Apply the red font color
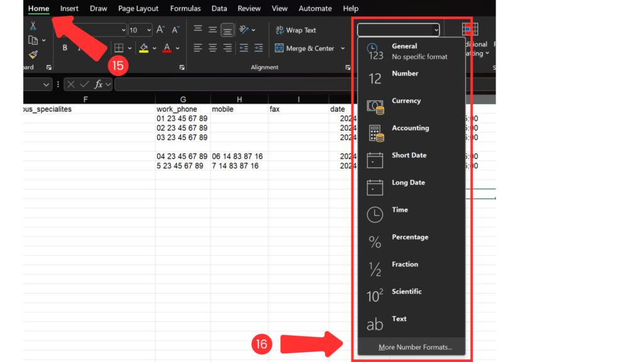Image resolution: width=644 pixels, height=362 pixels. pos(167,48)
